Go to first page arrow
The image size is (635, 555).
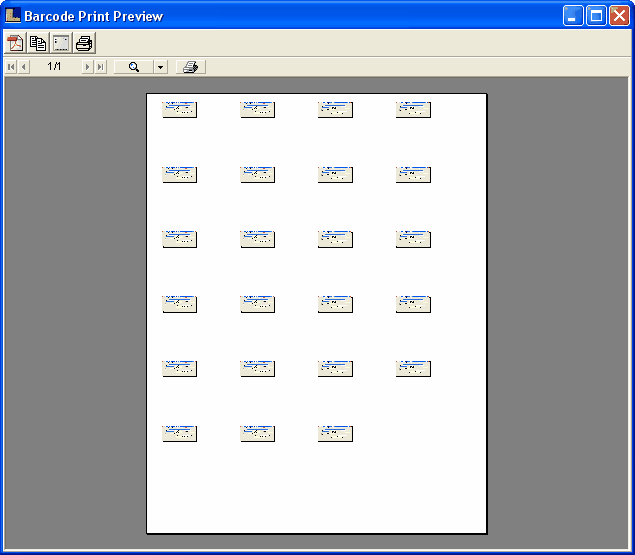tap(11, 67)
